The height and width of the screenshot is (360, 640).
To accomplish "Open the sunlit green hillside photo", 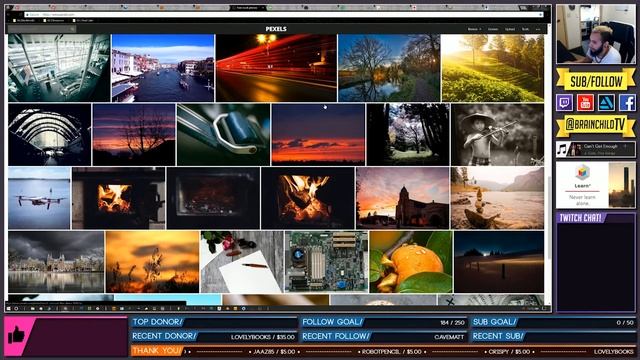I will [493, 68].
